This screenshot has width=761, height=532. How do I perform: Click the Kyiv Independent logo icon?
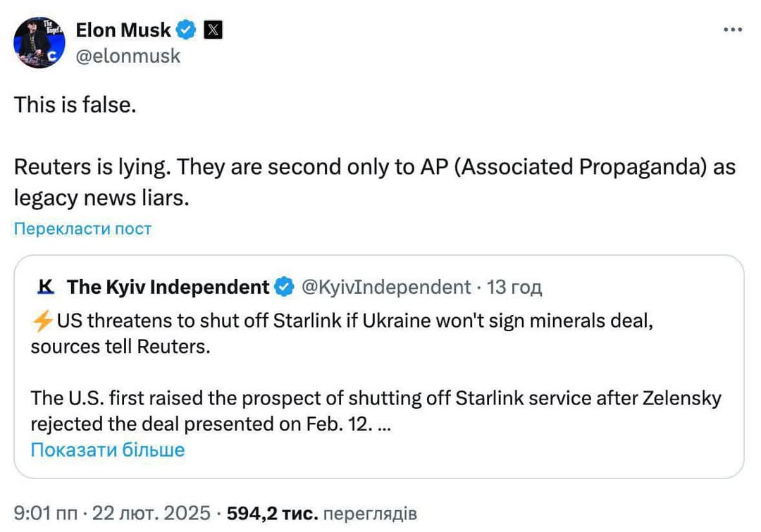[46, 287]
